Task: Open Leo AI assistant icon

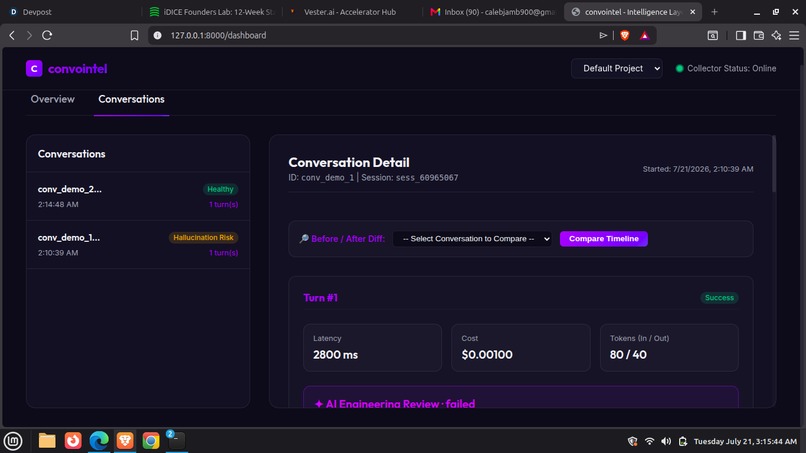Action: click(776, 35)
